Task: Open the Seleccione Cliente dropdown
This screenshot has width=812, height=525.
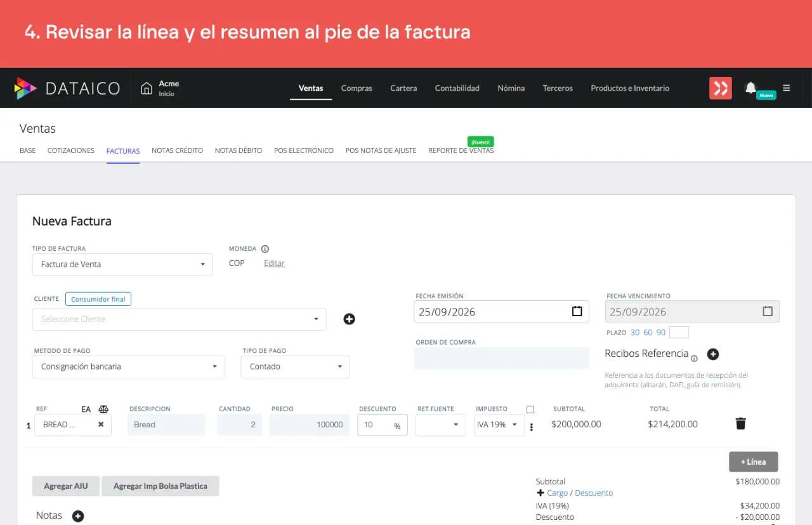Action: click(180, 319)
